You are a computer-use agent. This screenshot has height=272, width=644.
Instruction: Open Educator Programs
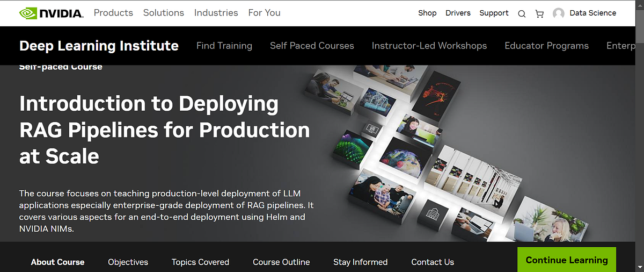pyautogui.click(x=546, y=46)
